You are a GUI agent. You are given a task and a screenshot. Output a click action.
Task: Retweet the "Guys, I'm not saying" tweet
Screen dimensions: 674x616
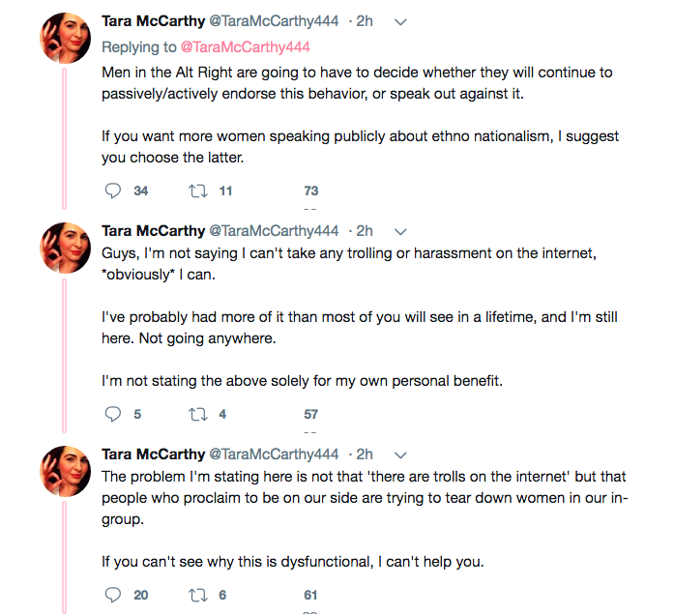click(197, 414)
